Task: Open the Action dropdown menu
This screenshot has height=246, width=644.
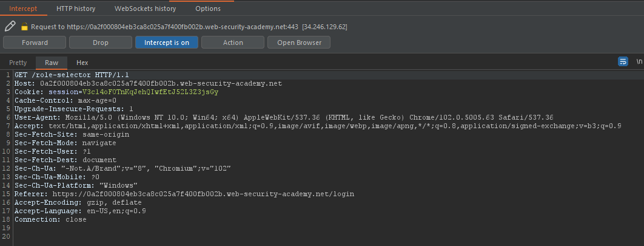Action: pos(233,43)
